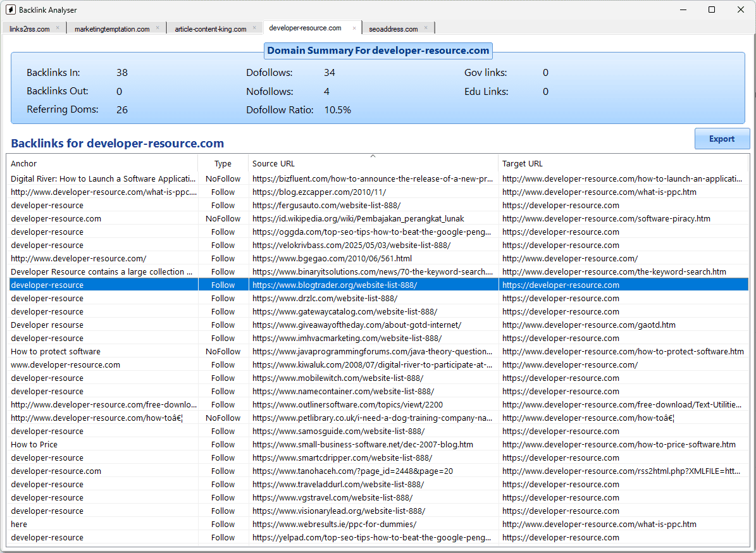Screen dimensions: 756x553
Task: Close the developer-resource.com tab
Action: tap(355, 28)
